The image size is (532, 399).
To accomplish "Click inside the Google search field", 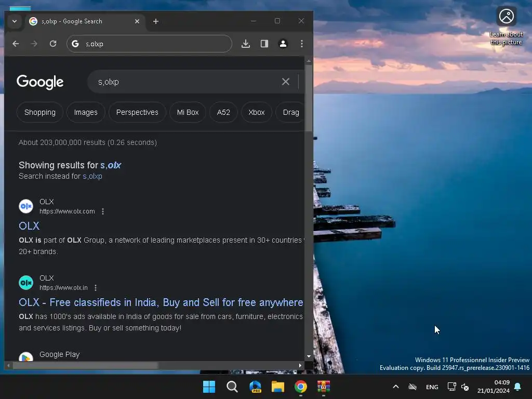I will click(x=187, y=82).
